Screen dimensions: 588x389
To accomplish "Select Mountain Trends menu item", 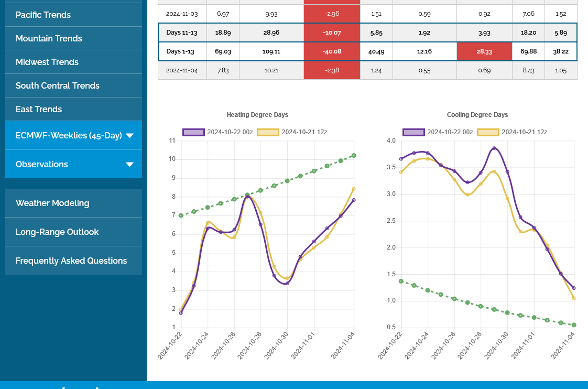I will click(49, 38).
